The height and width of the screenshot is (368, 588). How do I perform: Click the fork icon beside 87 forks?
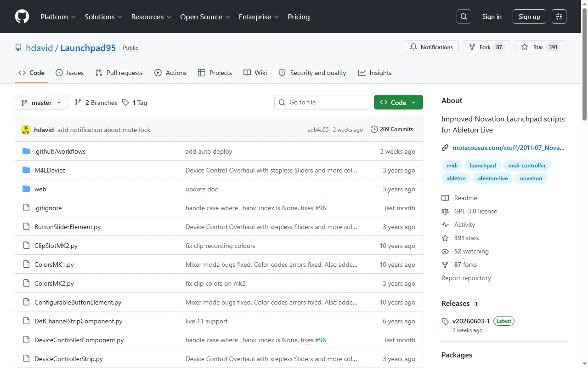click(445, 264)
